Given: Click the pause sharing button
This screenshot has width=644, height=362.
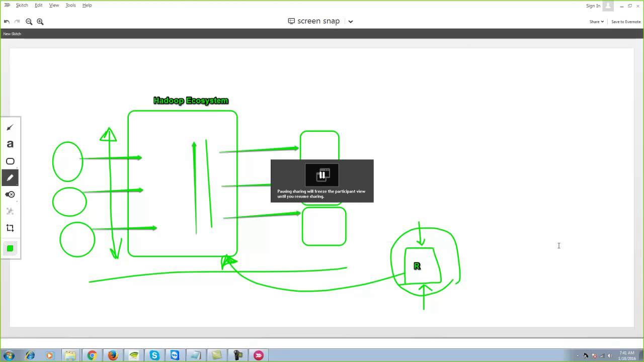Looking at the screenshot, I should click(322, 175).
